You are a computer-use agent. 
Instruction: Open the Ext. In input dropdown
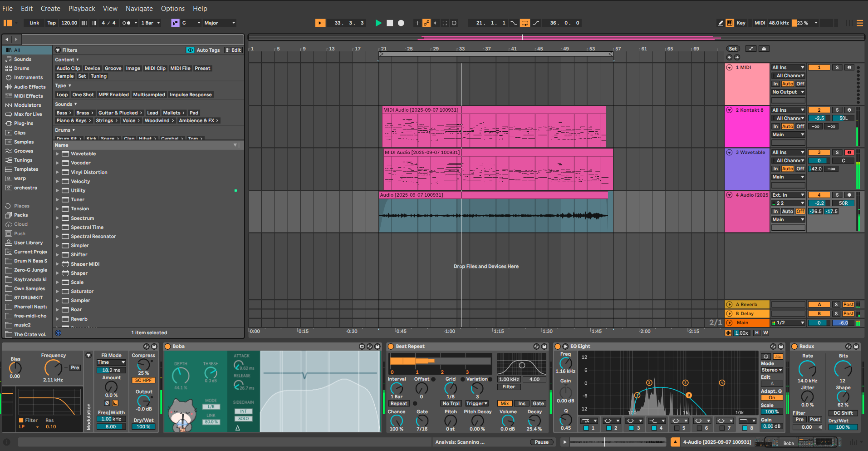point(788,195)
